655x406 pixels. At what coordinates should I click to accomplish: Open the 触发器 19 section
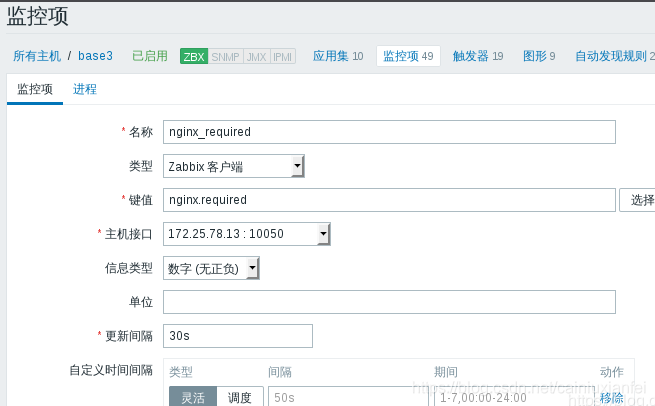click(478, 56)
